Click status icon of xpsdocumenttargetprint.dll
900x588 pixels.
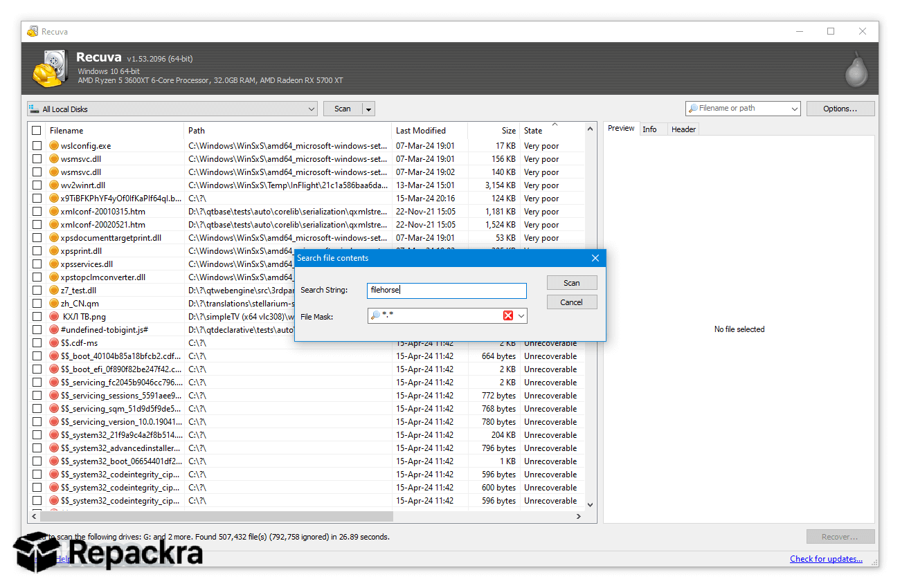[55, 238]
